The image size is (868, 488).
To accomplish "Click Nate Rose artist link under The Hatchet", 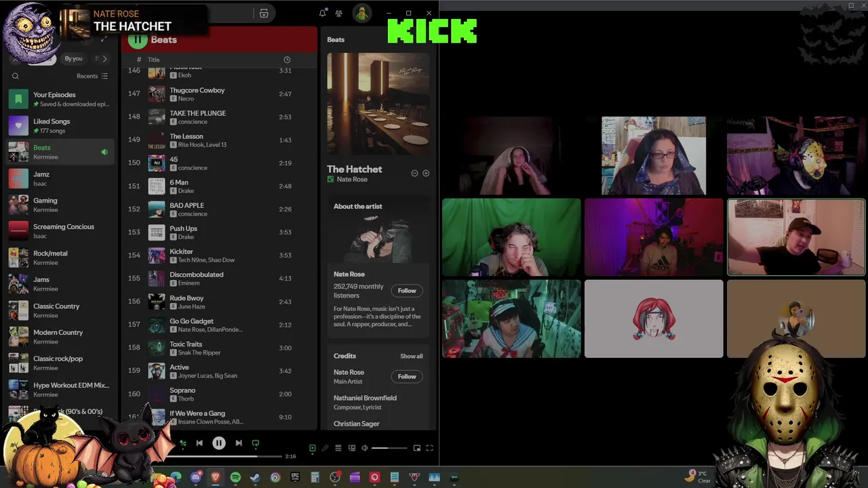I will click(x=352, y=180).
